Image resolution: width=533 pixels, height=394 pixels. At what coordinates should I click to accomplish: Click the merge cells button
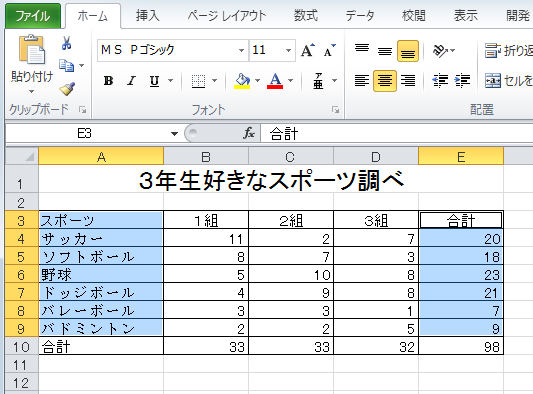click(509, 81)
